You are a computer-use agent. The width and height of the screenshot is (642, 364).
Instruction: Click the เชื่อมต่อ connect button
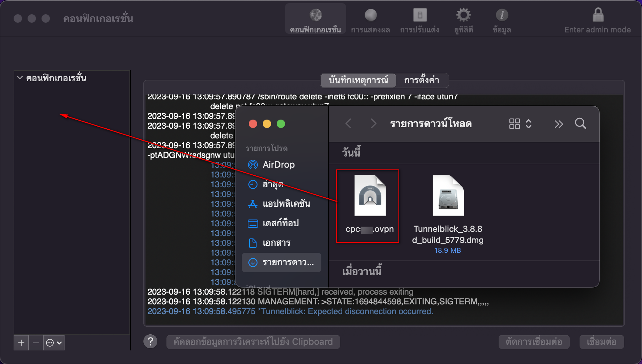point(602,342)
